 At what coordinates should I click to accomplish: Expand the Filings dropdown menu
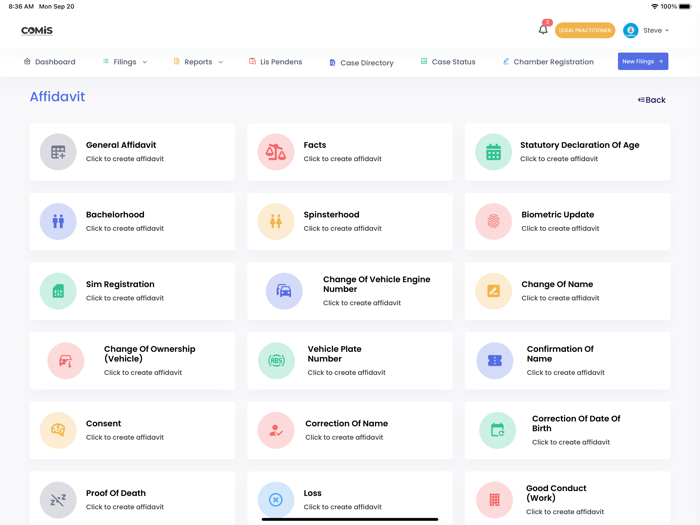click(125, 62)
